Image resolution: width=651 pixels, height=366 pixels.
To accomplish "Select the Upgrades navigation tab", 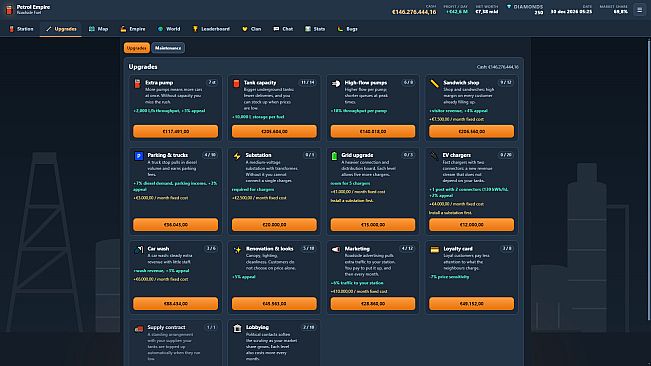I will [x=61, y=29].
